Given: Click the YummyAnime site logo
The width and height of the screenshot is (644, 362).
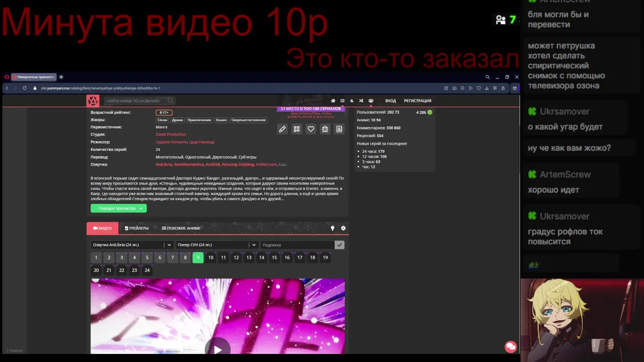Looking at the screenshot, I should (x=93, y=101).
